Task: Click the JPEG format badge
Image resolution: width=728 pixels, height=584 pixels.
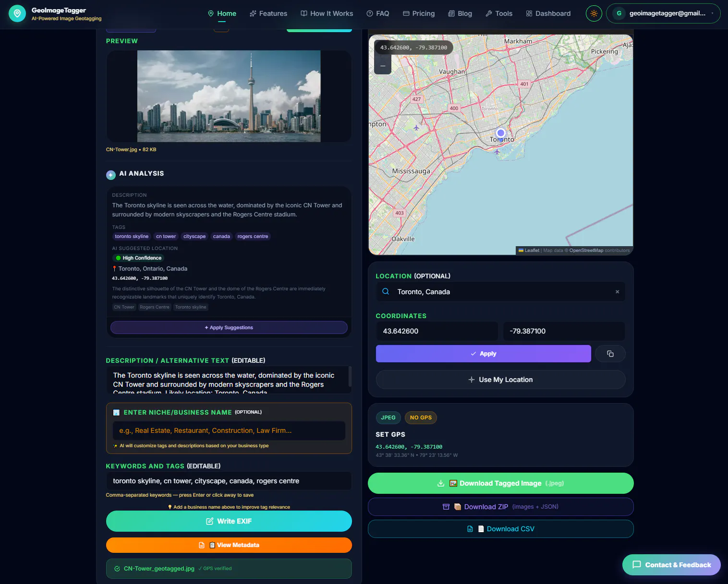Action: coord(388,417)
